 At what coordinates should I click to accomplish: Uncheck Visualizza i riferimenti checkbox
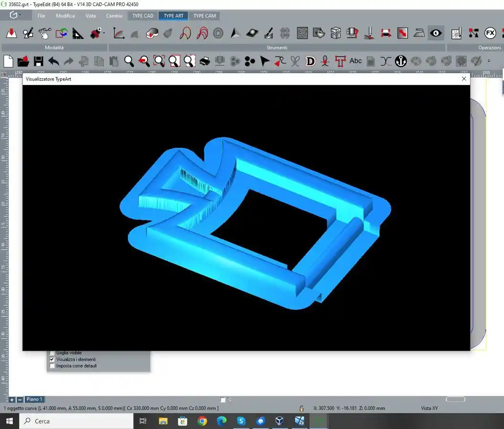52,359
